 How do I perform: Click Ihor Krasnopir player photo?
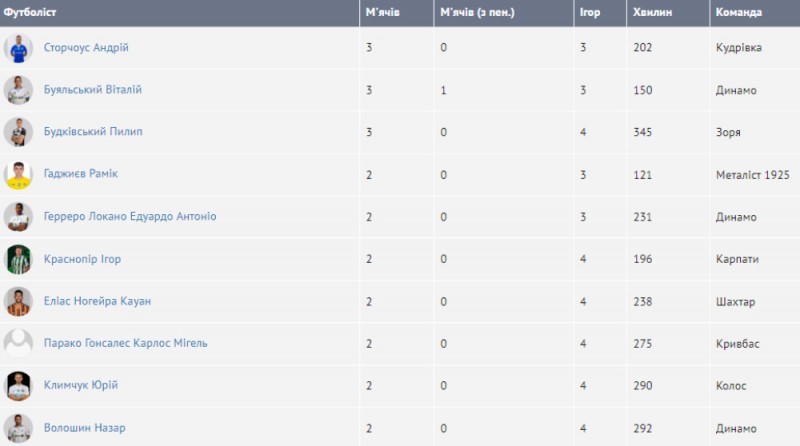pyautogui.click(x=18, y=259)
